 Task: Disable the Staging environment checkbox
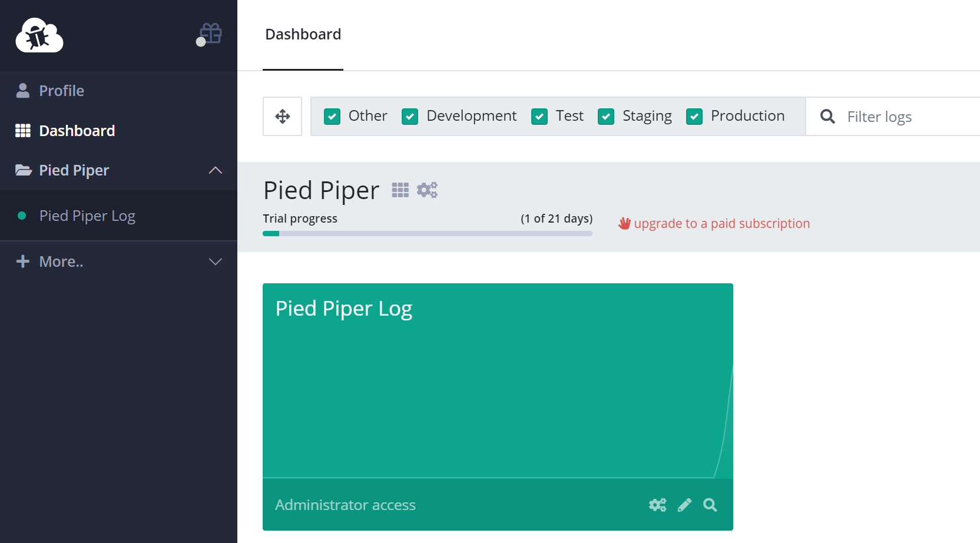point(606,117)
